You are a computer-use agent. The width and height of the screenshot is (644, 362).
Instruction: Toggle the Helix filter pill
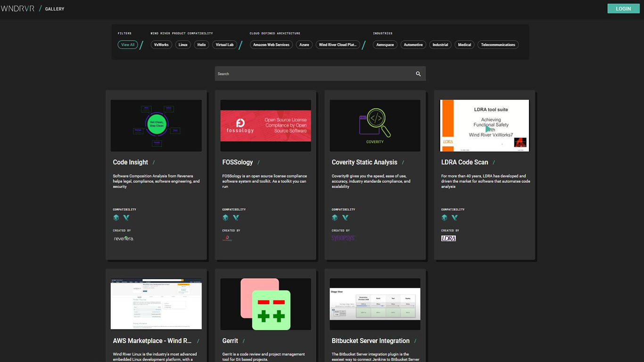(202, 45)
